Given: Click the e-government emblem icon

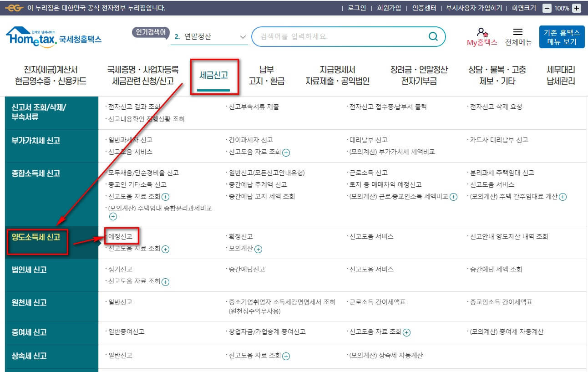Looking at the screenshot, I should (15, 8).
